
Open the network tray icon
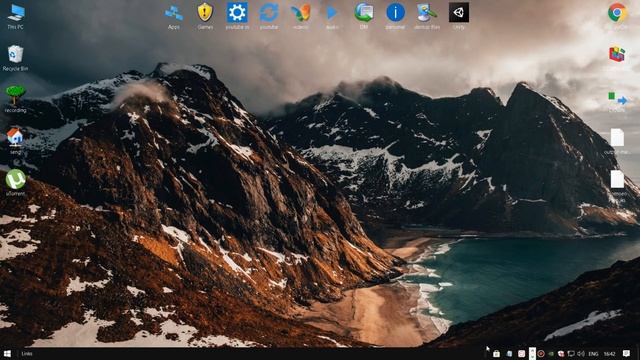571,354
